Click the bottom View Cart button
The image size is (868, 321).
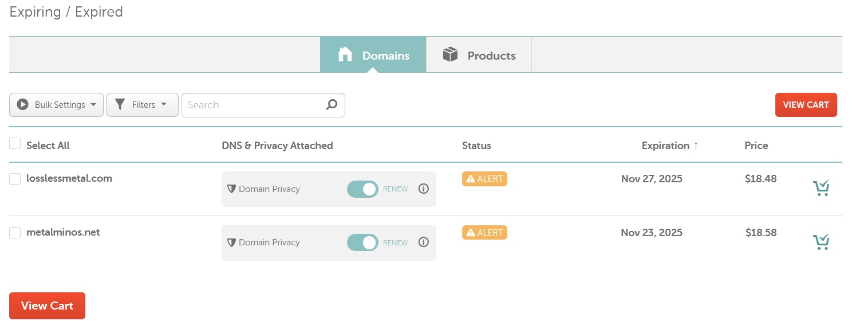click(x=47, y=306)
